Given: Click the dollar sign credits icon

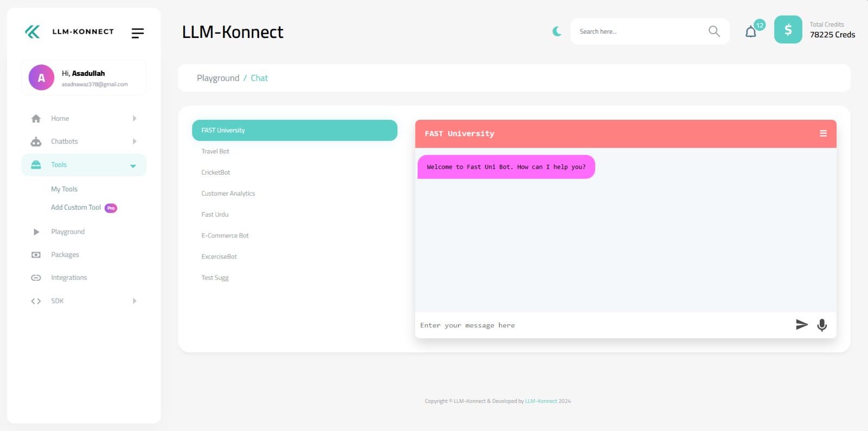Looking at the screenshot, I should tap(788, 30).
